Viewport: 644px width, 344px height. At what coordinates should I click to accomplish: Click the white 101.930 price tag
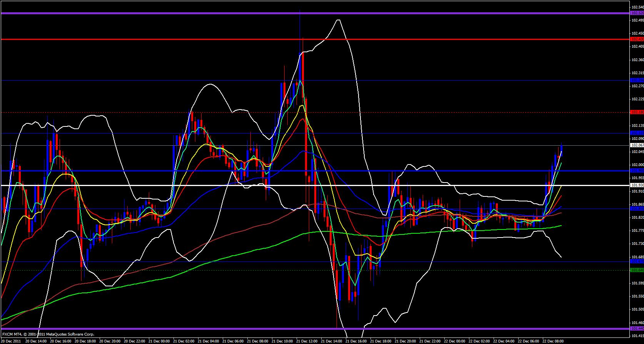coord(637,185)
